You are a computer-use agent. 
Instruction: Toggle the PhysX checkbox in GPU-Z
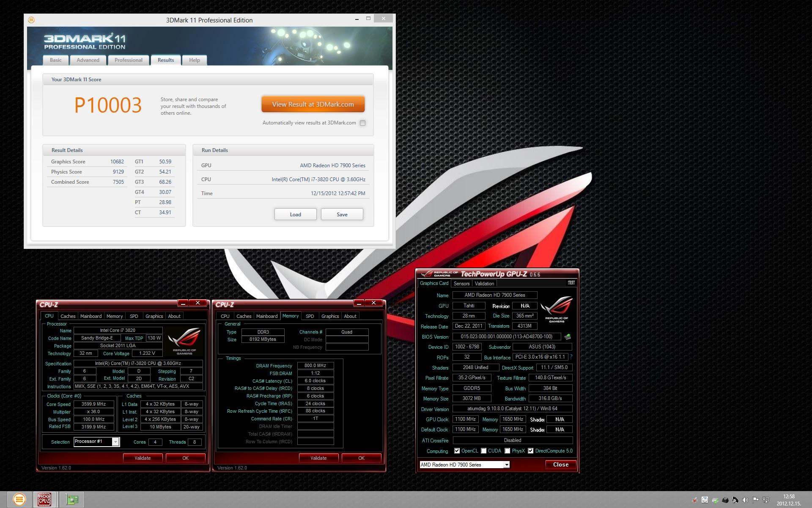[x=507, y=451]
